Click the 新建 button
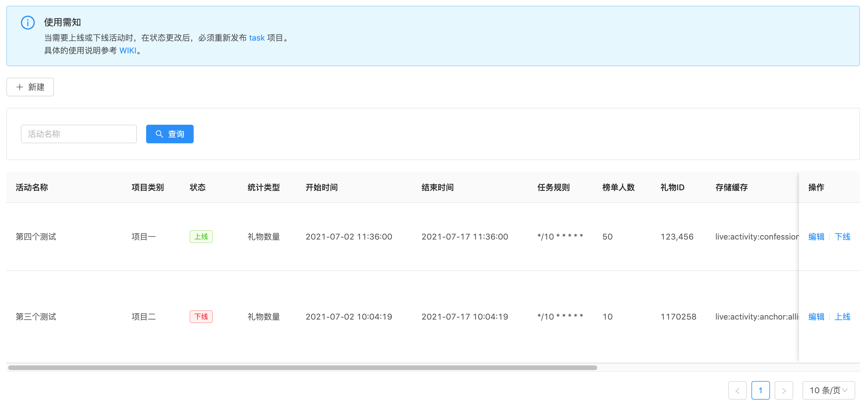Screen dimensions: 868x406 click(x=30, y=87)
